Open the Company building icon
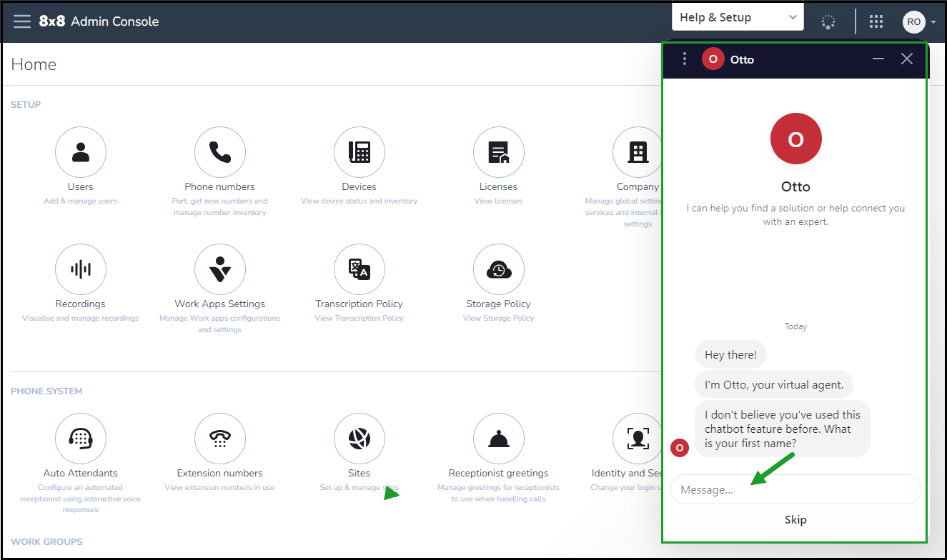 pos(638,152)
